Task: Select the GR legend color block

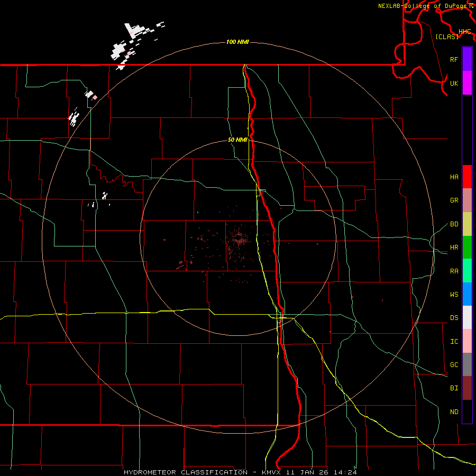Action: pos(467,200)
